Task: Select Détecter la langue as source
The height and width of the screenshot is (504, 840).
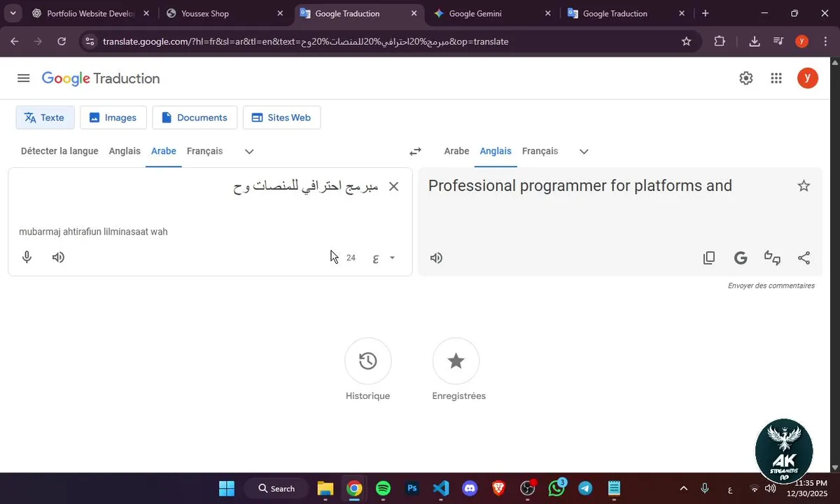Action: click(59, 151)
